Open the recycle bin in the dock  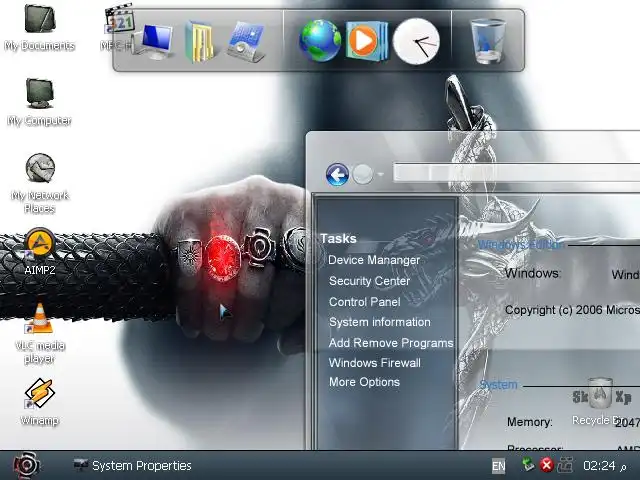pyautogui.click(x=488, y=41)
